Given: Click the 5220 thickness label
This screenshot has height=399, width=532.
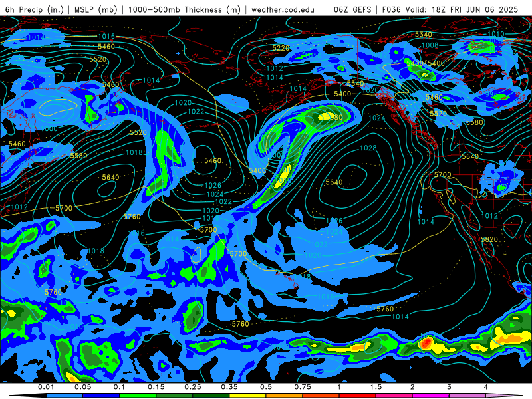Looking at the screenshot, I should click(x=281, y=48).
